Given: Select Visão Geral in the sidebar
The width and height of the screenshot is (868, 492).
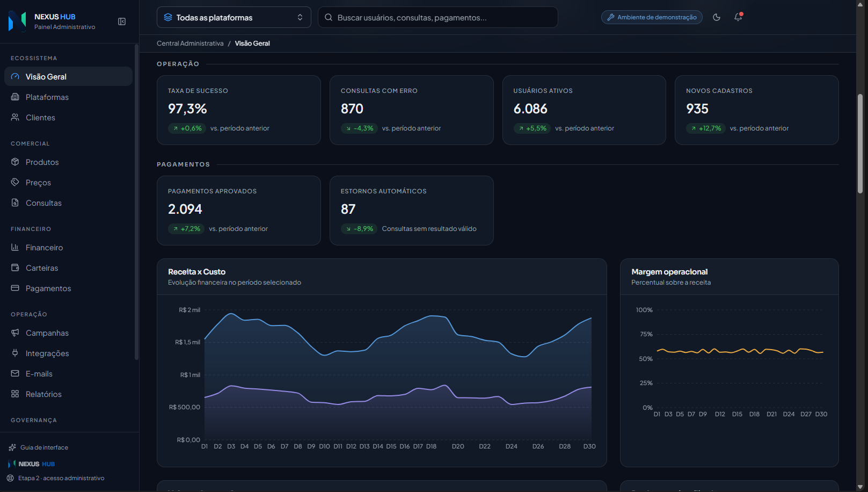Looking at the screenshot, I should (x=68, y=76).
